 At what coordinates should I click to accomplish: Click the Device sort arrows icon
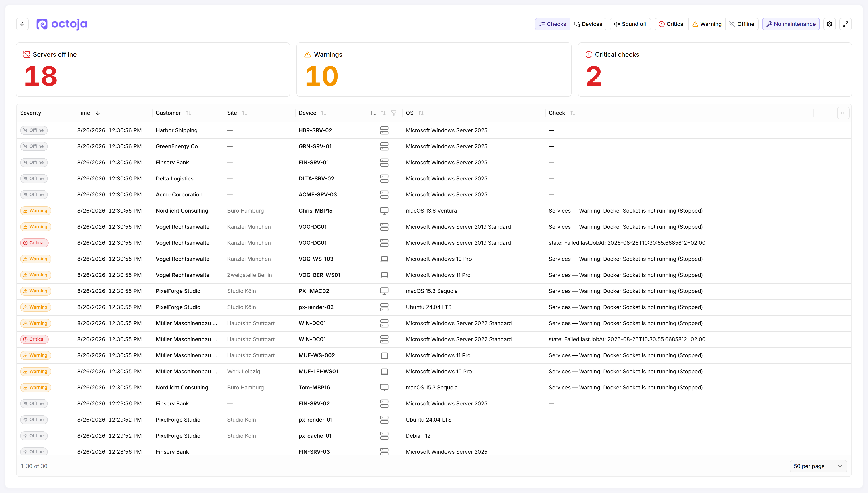pyautogui.click(x=324, y=113)
